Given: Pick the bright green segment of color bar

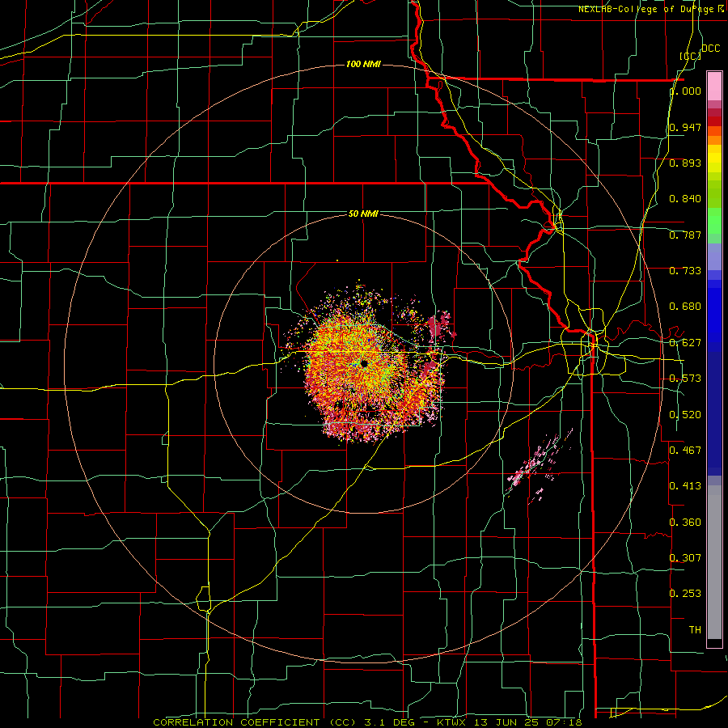Looking at the screenshot, I should click(714, 221).
